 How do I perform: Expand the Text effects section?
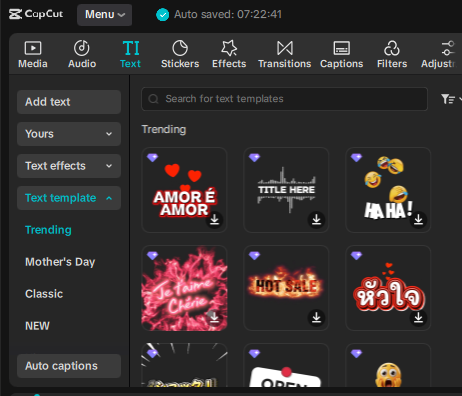point(69,166)
